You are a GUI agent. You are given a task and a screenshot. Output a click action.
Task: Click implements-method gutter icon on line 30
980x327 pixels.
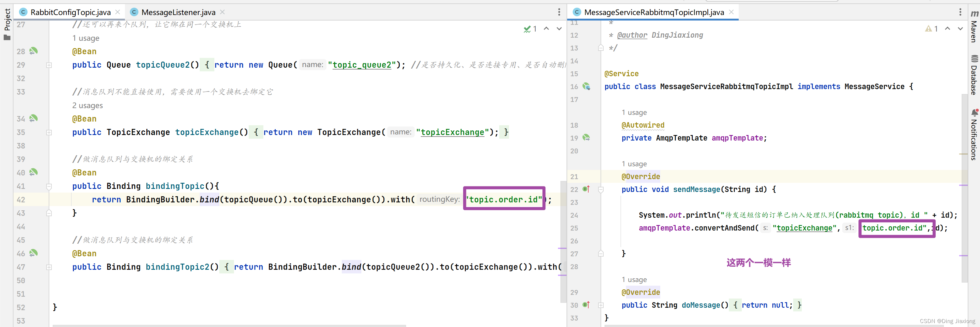click(586, 305)
